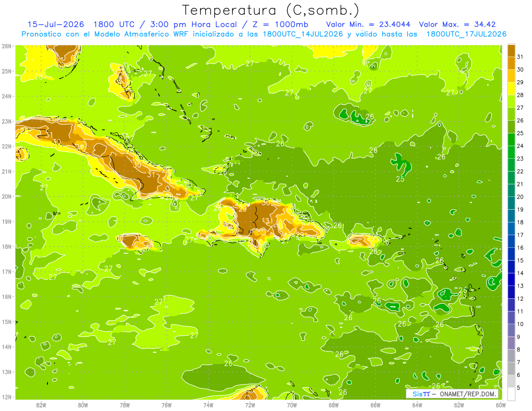Click the white bottom swatch below legend 5

[x=511, y=394]
